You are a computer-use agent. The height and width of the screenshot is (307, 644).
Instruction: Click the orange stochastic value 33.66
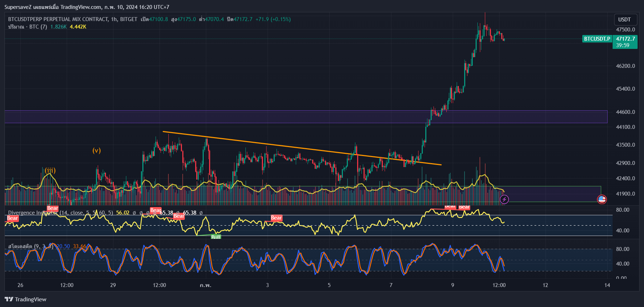tap(80, 246)
